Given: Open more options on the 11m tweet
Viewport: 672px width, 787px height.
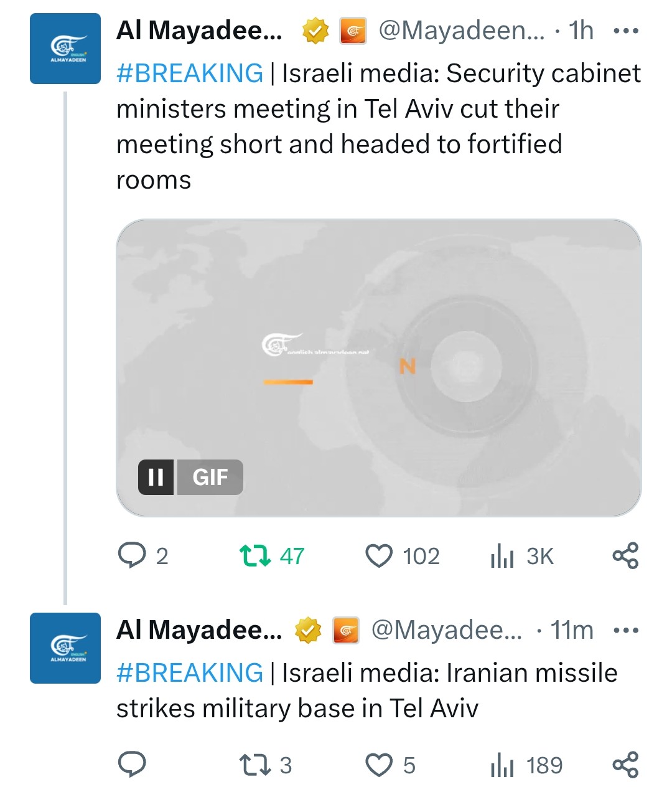Looking at the screenshot, I should [x=625, y=630].
